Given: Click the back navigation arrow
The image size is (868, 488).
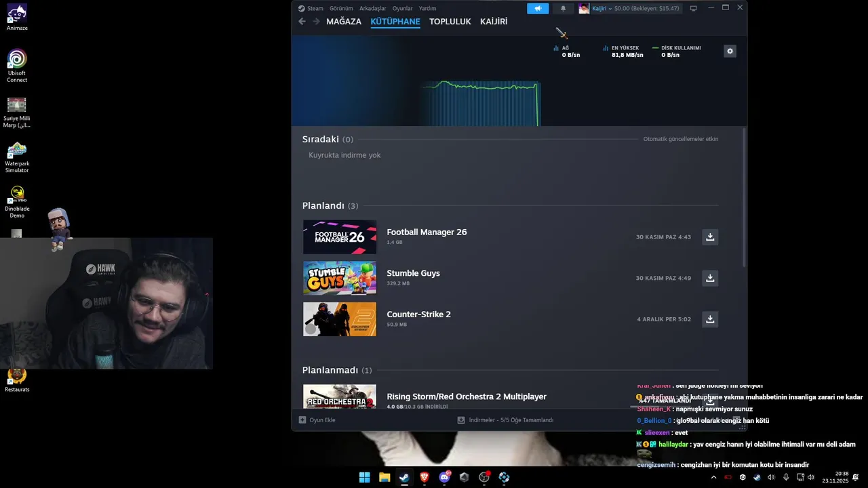Looking at the screenshot, I should pos(302,22).
